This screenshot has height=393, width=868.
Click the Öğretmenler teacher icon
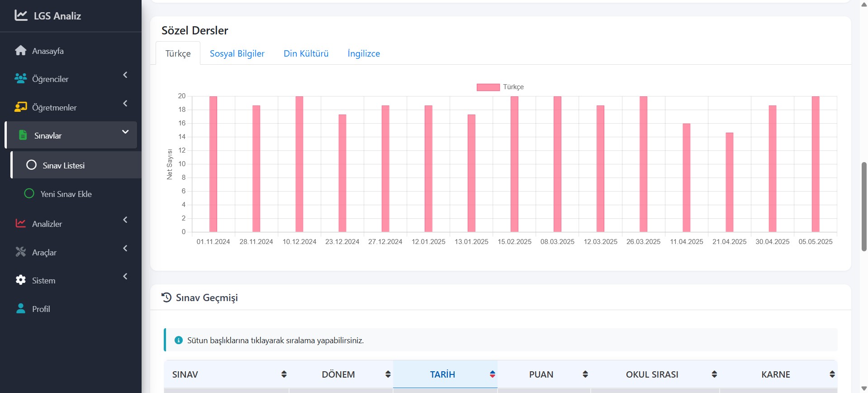[x=21, y=107]
